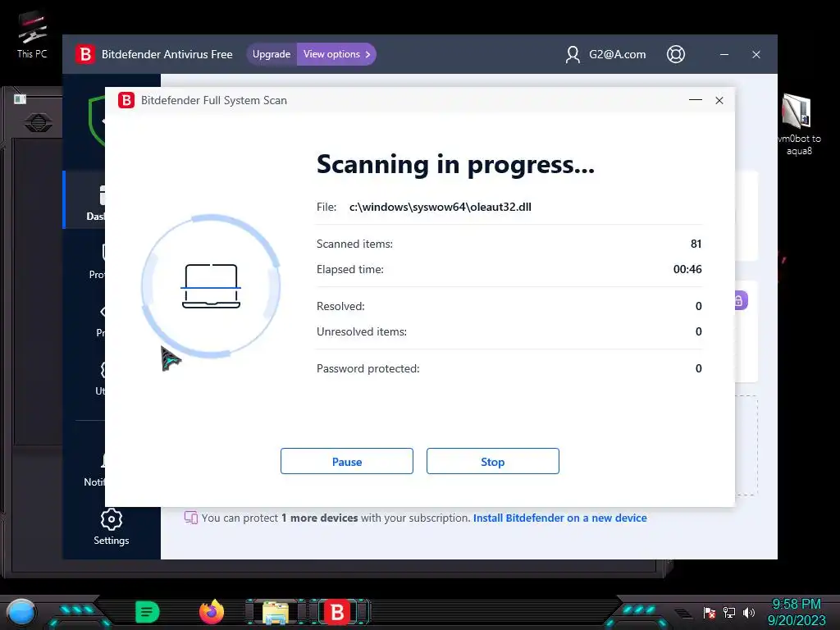This screenshot has height=630, width=840.
Task: Click the Upgrade button in header
Action: 272,54
